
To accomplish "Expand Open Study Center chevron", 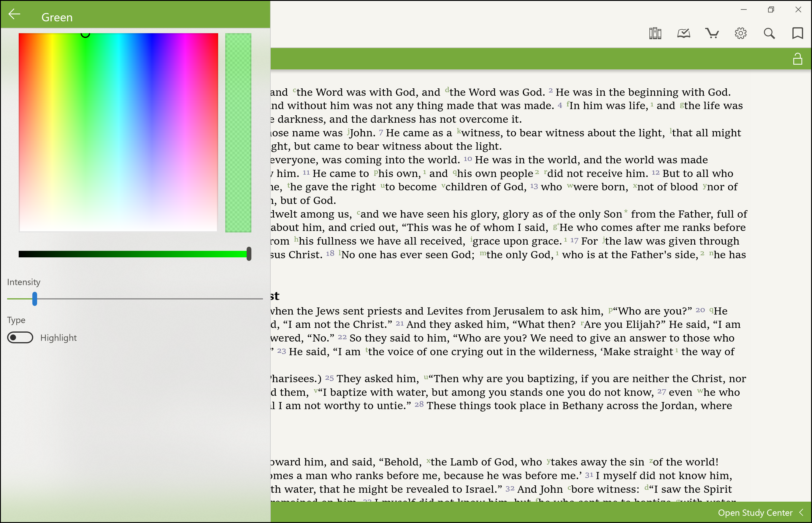I will [801, 512].
